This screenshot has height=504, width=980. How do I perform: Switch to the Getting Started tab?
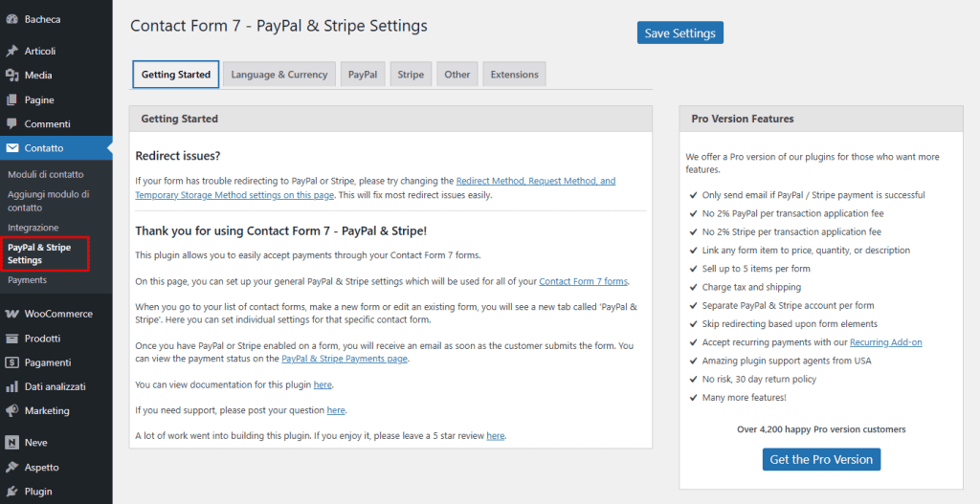(176, 75)
